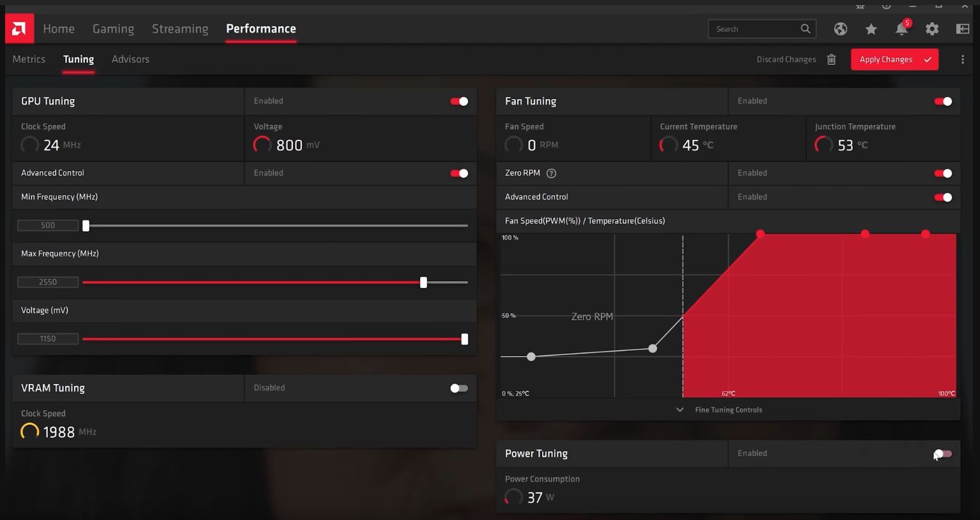Click the 45 °C current temperature value
Screen dimensions: 980x520
coord(697,146)
